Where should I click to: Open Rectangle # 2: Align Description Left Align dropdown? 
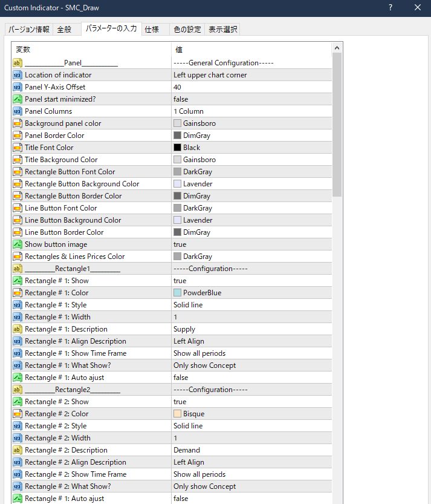coord(251,462)
